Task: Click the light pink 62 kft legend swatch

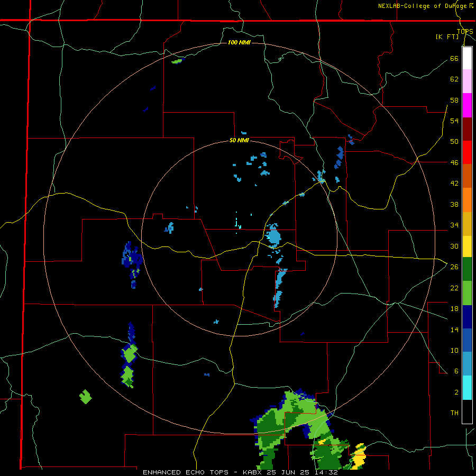Action: pyautogui.click(x=467, y=81)
